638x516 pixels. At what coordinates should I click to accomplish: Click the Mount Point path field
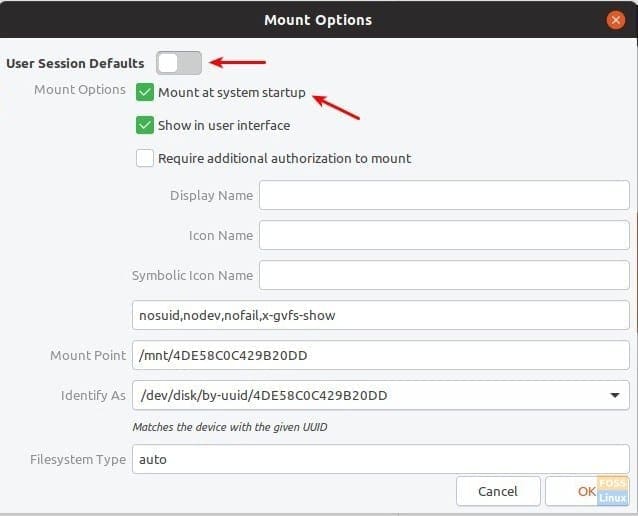(380, 355)
